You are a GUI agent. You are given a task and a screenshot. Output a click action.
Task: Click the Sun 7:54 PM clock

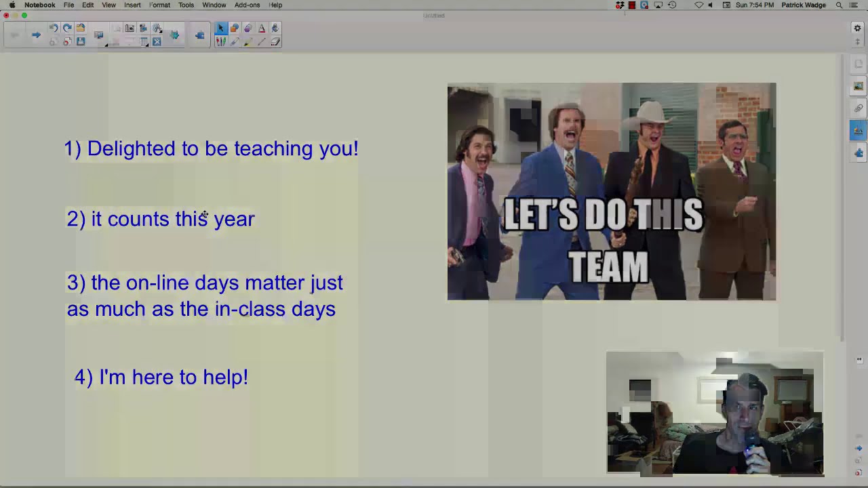[754, 5]
